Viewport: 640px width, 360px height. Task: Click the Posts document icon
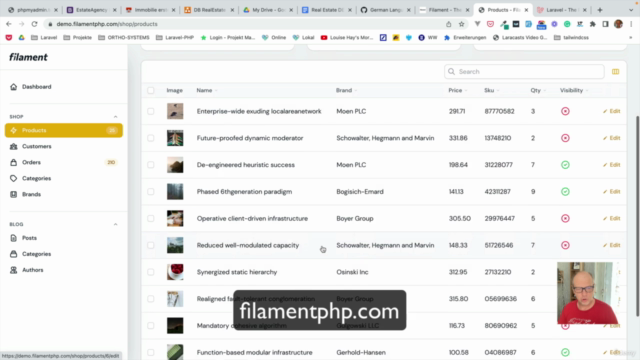click(13, 238)
